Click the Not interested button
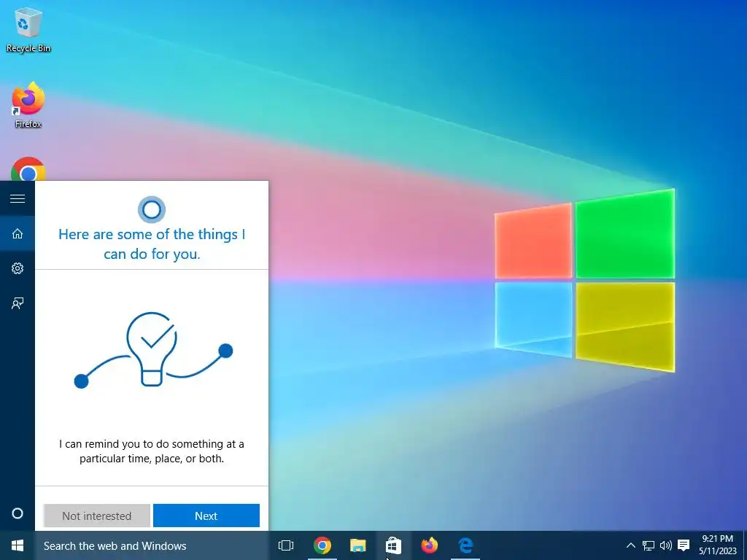Viewport: 747px width, 560px height. [97, 516]
